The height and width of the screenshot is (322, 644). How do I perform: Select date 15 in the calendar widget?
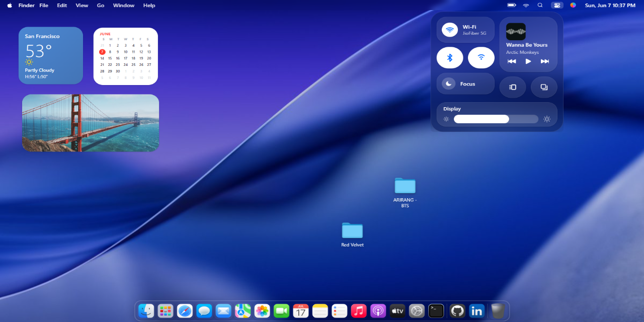pyautogui.click(x=110, y=58)
